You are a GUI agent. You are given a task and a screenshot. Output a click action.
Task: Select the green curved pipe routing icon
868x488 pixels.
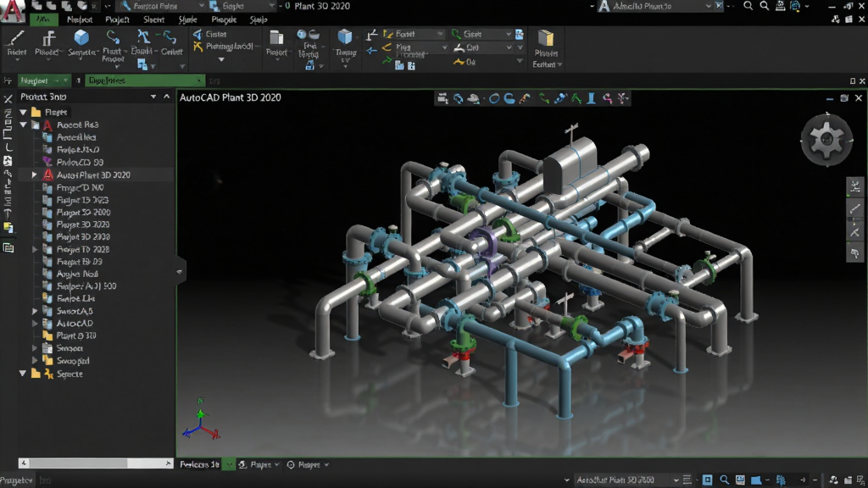tap(113, 37)
